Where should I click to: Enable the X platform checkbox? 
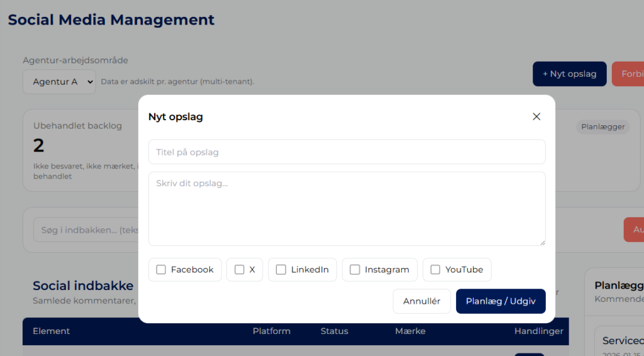pyautogui.click(x=239, y=269)
